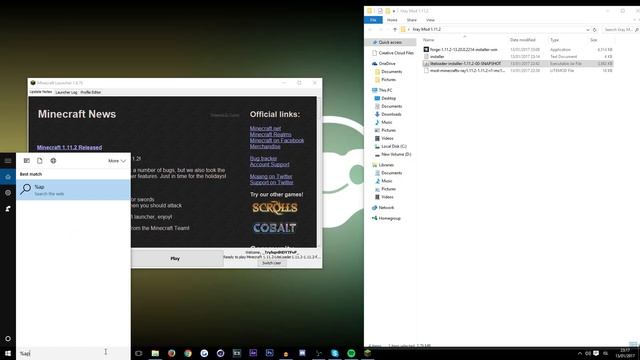
Task: Go up one folder in File Explorer
Action: (395, 29)
